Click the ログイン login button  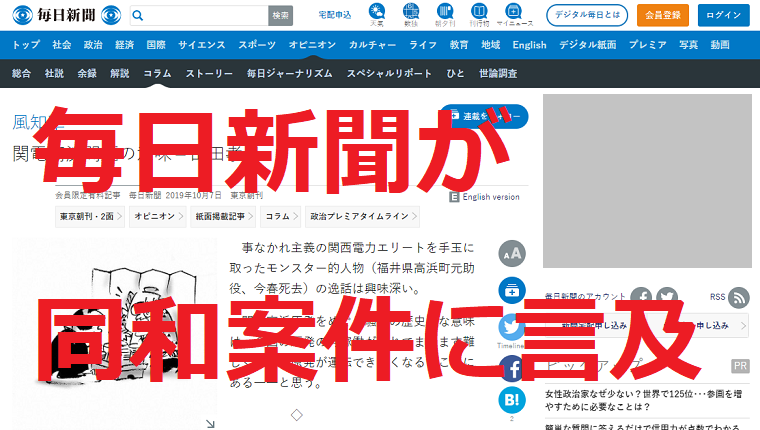coord(724,15)
